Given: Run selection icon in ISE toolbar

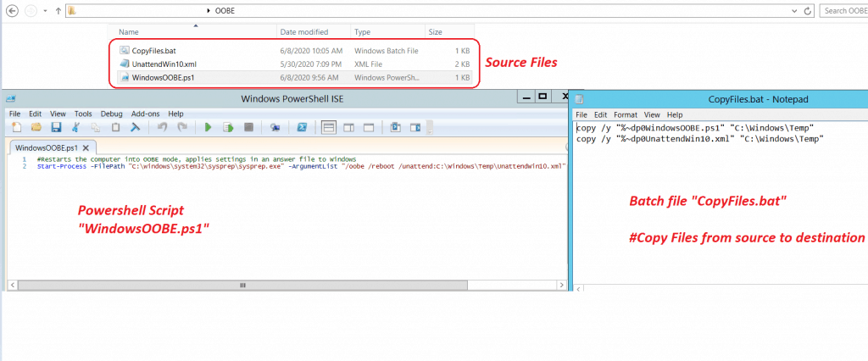Looking at the screenshot, I should tap(228, 127).
